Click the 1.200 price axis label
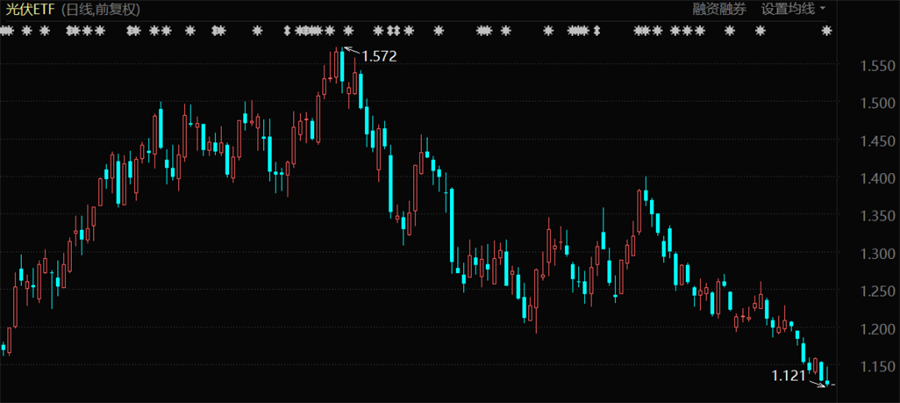Screen dimensions: 900x403 tap(877, 330)
